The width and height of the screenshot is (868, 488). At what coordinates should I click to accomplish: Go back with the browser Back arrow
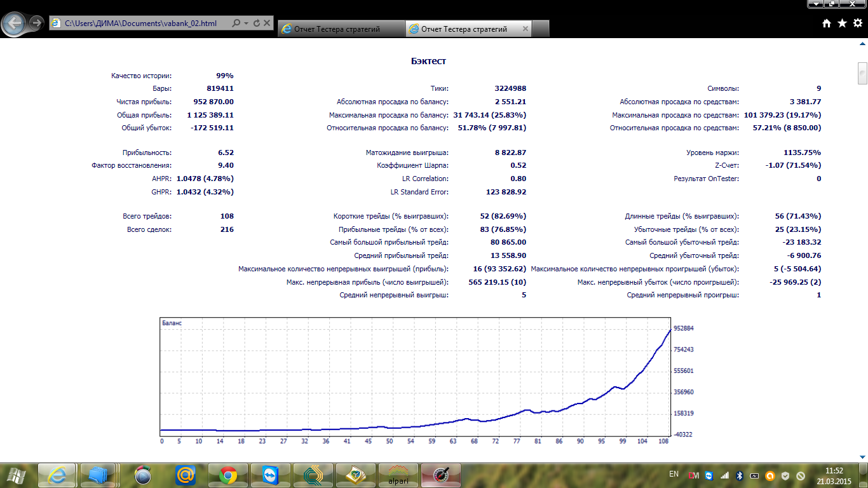[x=15, y=24]
